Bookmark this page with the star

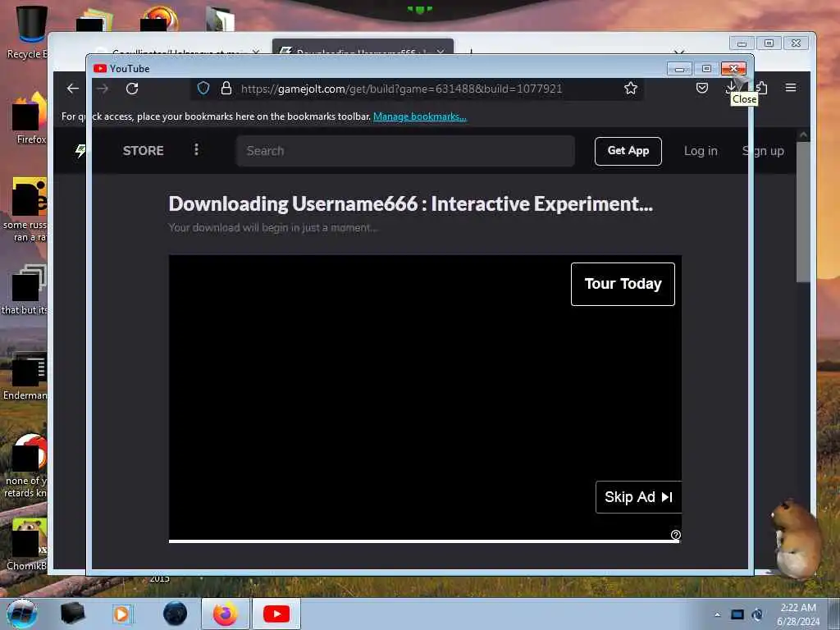(631, 89)
